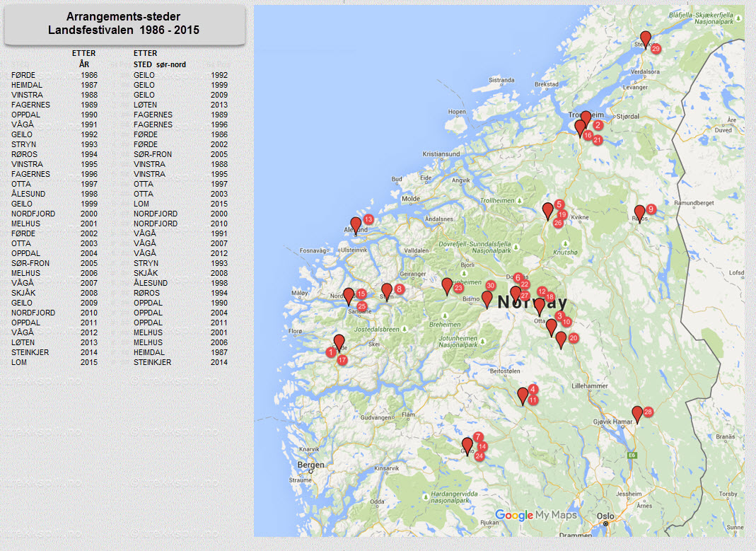This screenshot has width=756, height=551.
Task: Select the Røros location pin
Action: point(639,213)
